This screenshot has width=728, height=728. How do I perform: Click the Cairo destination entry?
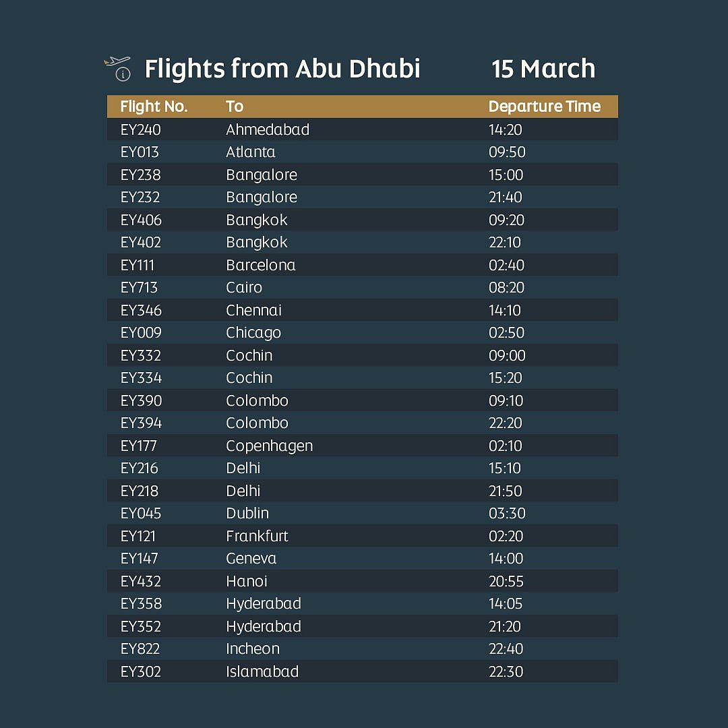(244, 287)
